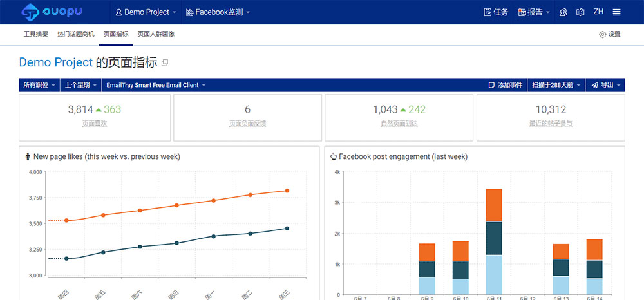Switch to the 页面人群画像 tab
Screen dimensions: 644x300
coord(156,34)
